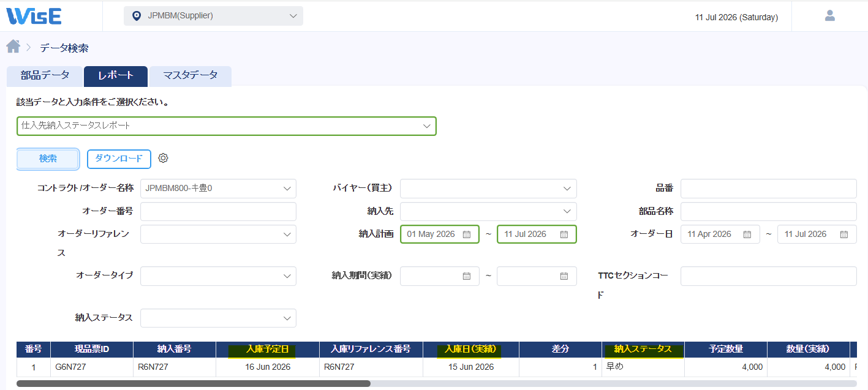Open calendar for 納入期間(実績) start date
This screenshot has width=868, height=390.
(x=466, y=276)
